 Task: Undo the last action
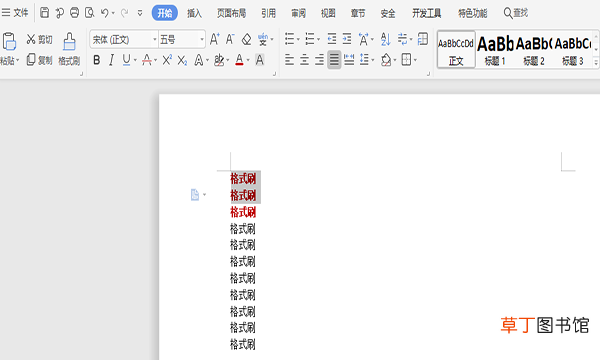click(x=104, y=13)
